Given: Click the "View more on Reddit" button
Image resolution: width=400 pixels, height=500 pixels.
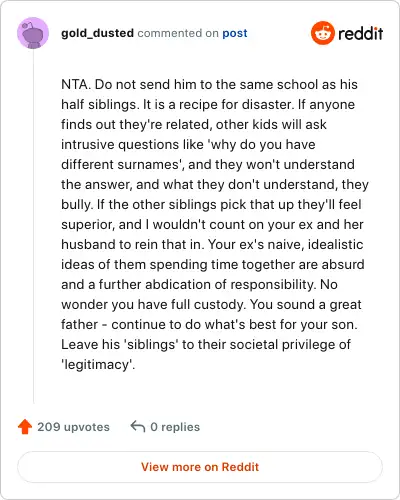Looking at the screenshot, I should point(200,467).
